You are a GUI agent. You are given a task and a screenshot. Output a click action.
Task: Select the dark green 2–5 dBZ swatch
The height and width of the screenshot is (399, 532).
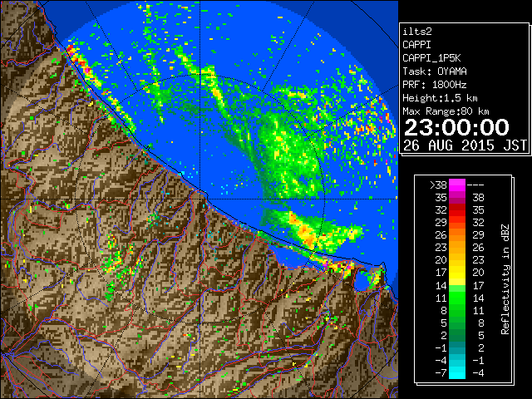(x=457, y=335)
